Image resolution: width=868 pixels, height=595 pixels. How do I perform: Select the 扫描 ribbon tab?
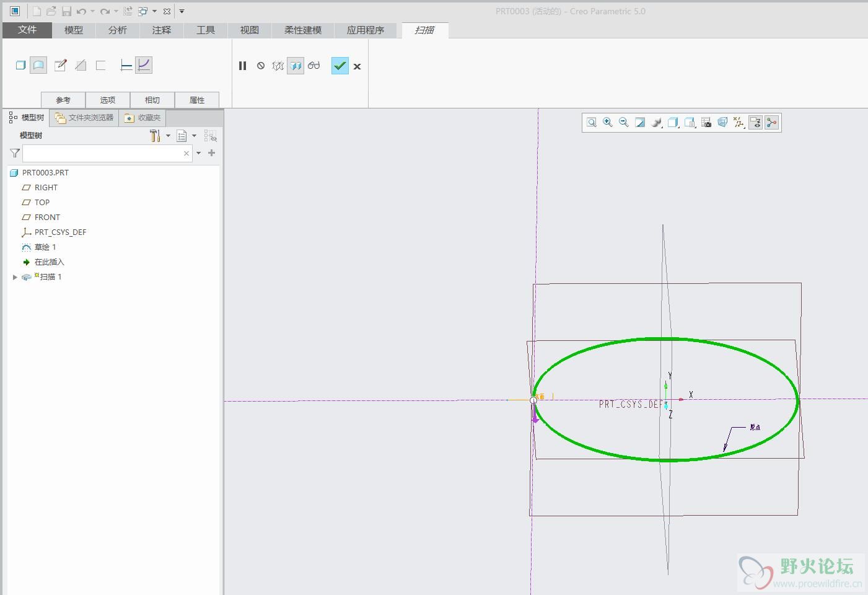coord(425,30)
